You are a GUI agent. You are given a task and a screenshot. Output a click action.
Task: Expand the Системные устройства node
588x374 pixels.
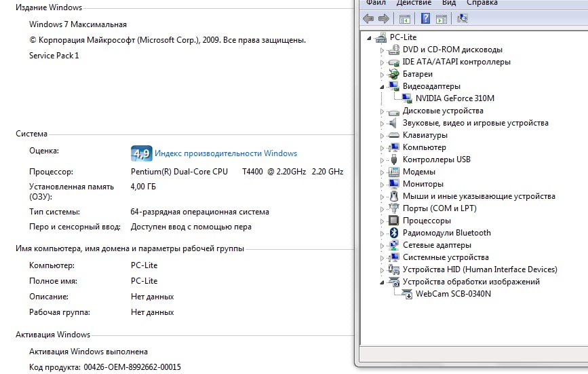[382, 258]
